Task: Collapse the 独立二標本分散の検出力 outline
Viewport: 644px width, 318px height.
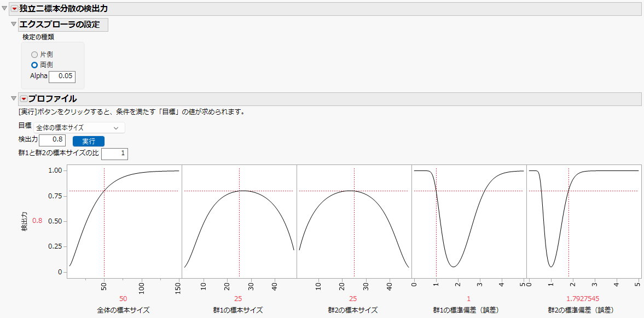Action: [x=4, y=8]
